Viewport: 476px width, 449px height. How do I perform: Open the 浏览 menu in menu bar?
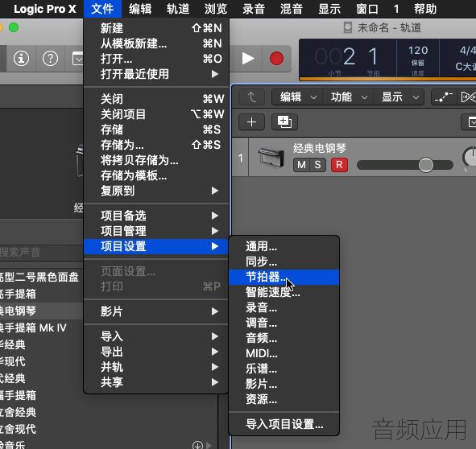pyautogui.click(x=216, y=9)
